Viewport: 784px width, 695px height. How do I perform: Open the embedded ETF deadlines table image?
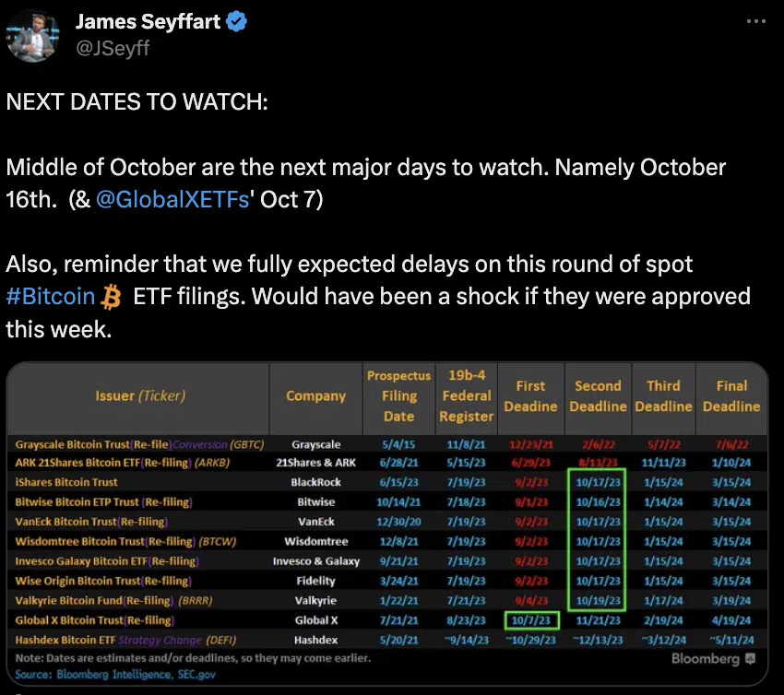click(x=387, y=524)
